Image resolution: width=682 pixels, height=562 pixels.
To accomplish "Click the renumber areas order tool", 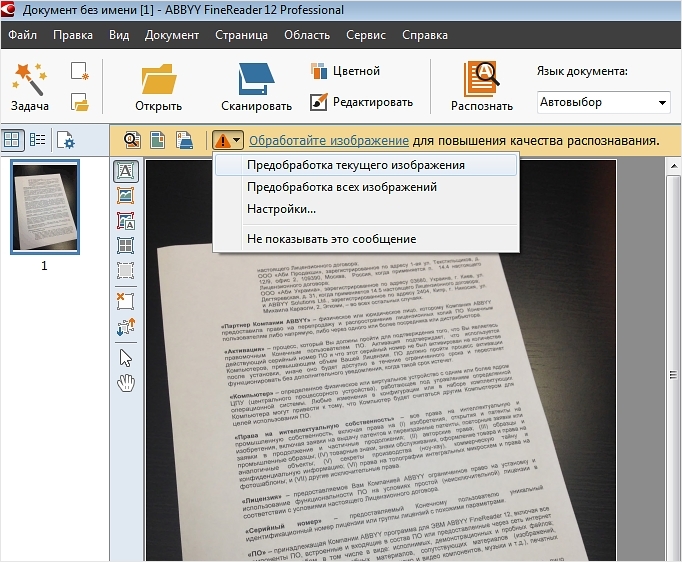I will pyautogui.click(x=126, y=327).
